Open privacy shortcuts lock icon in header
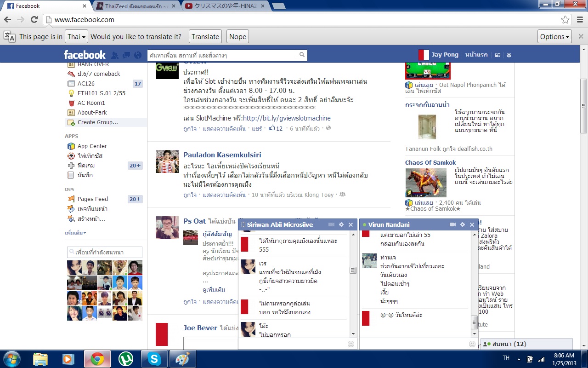The image size is (588, 368). 498,55
